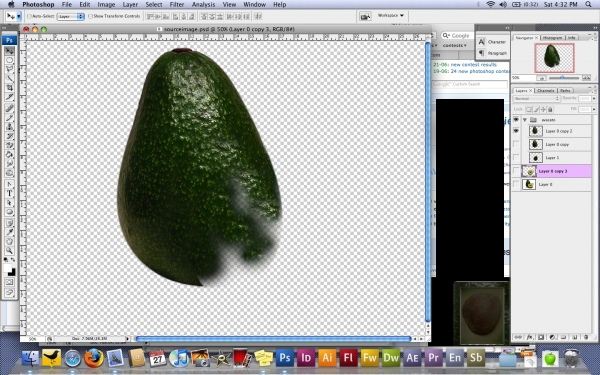The image size is (600, 375).
Task: Select the Healing Brush tool
Action: click(x=10, y=109)
